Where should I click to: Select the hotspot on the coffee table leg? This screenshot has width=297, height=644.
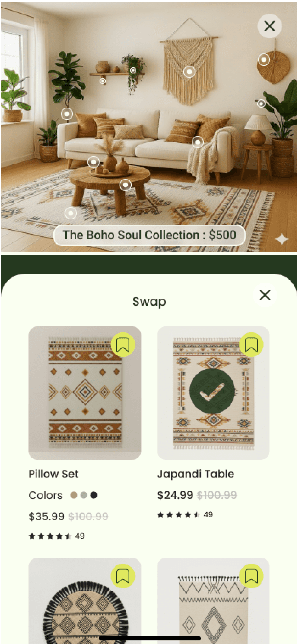[x=126, y=185]
